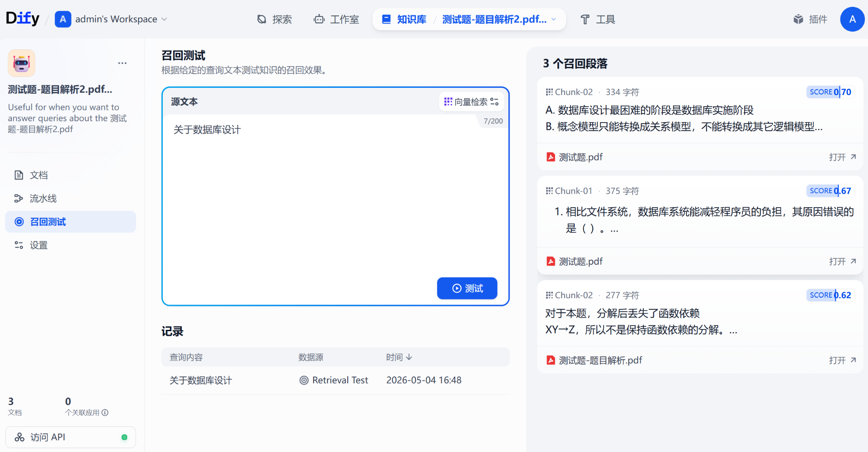Open the user account avatar menu
Viewport: 868px width, 452px height.
pyautogui.click(x=852, y=19)
